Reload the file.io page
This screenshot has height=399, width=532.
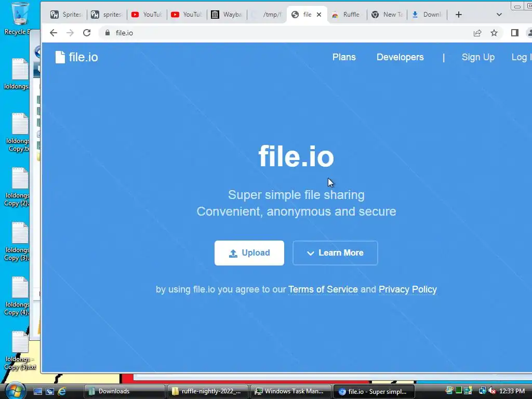(x=87, y=33)
